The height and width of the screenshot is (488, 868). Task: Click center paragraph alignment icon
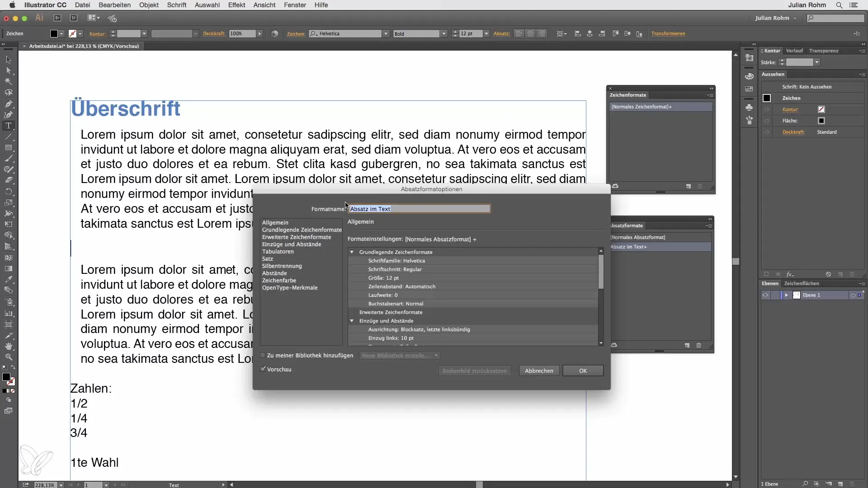tap(530, 34)
